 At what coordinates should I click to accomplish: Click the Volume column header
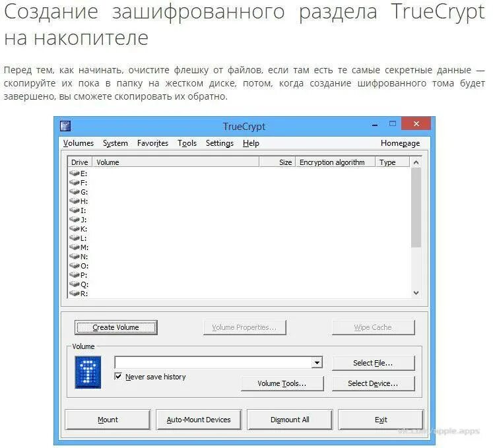[x=176, y=162]
